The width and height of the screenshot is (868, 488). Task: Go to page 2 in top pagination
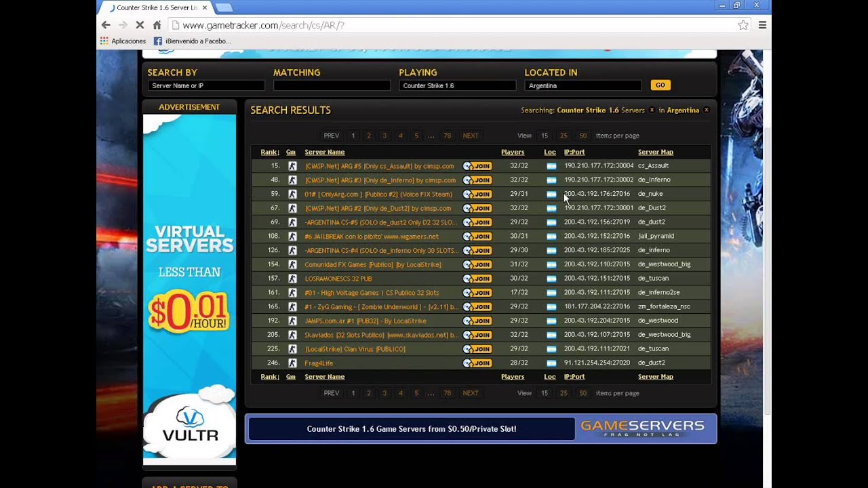pos(369,136)
